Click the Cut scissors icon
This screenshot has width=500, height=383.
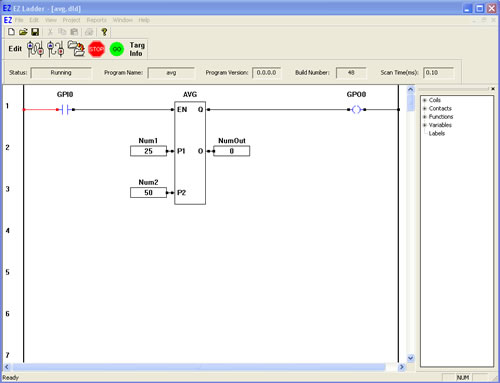(50, 32)
